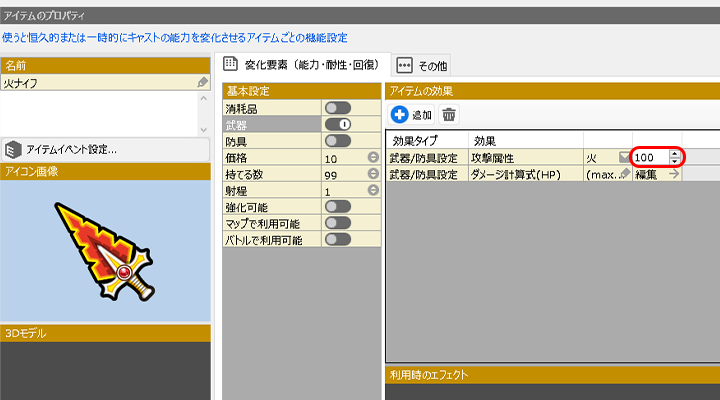Click the pencil icon in the 名前 field
Image resolution: width=720 pixels, height=400 pixels.
(203, 82)
